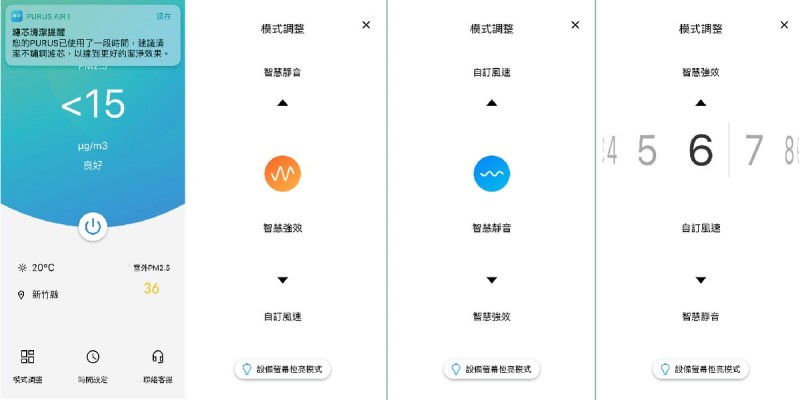Open the 時間設定 clock icon

click(x=93, y=357)
